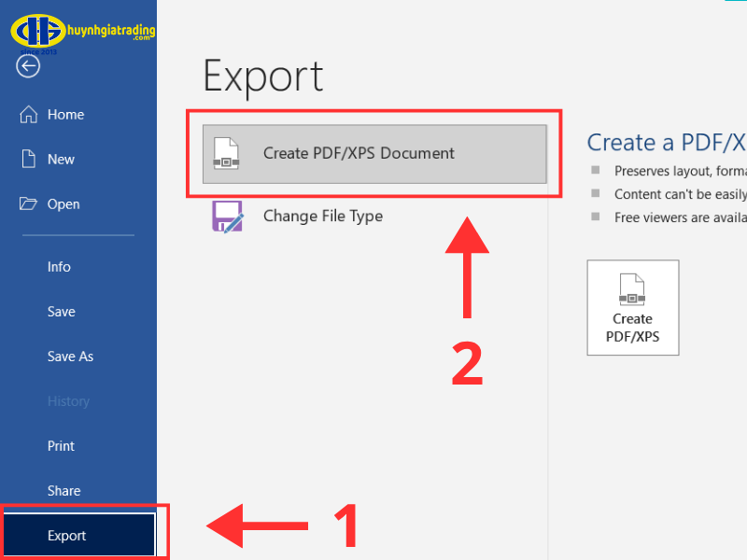This screenshot has width=747, height=560.
Task: Open the Share page
Action: pos(64,491)
